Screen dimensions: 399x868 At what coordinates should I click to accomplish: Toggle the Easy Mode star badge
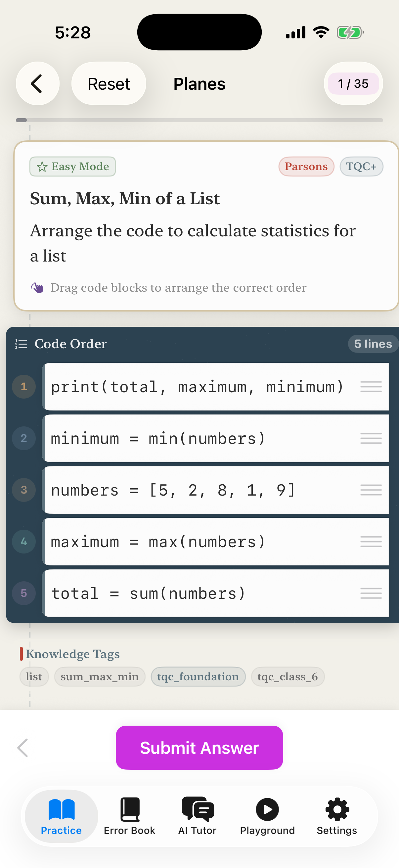(73, 167)
